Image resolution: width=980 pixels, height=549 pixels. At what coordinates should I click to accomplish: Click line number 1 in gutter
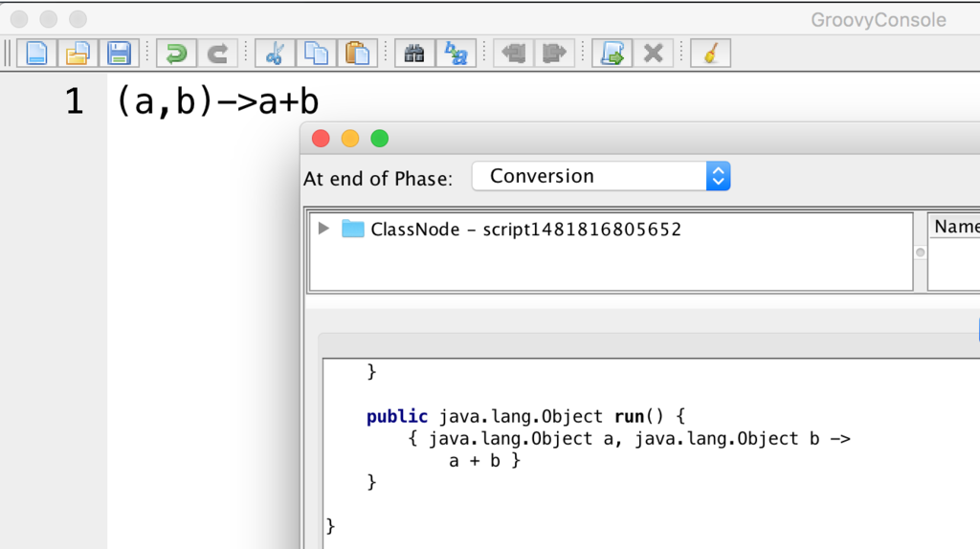75,101
